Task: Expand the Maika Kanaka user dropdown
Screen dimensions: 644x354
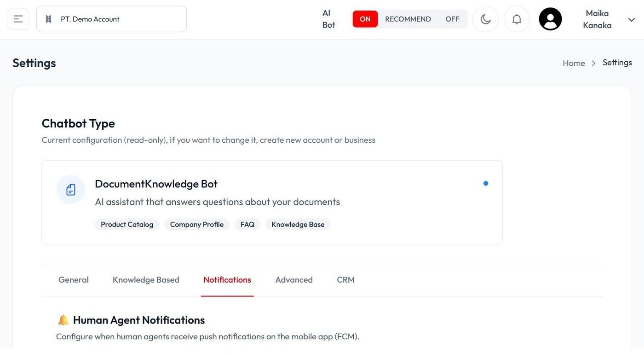Action: pyautogui.click(x=631, y=19)
